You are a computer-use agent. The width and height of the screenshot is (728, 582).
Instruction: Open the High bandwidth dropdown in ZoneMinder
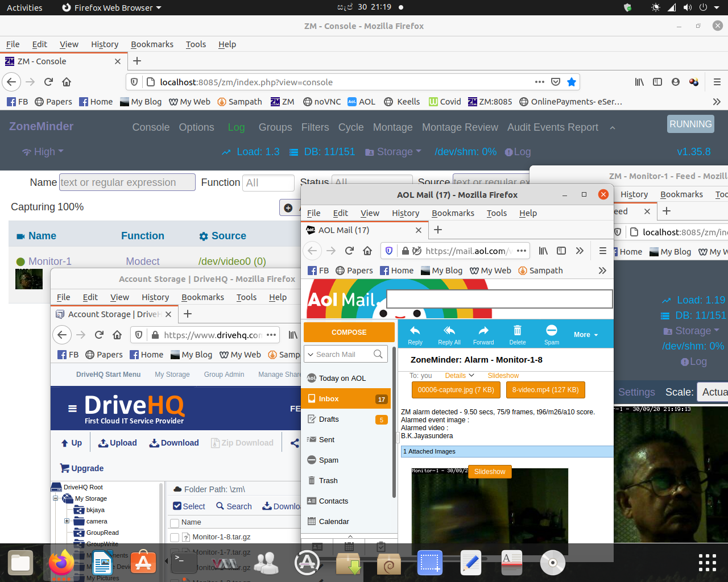(x=43, y=152)
